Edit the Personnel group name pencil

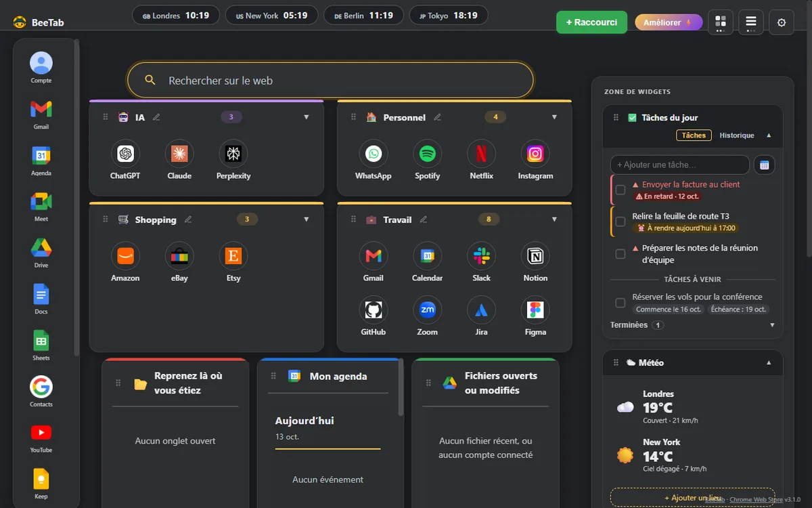coord(437,117)
